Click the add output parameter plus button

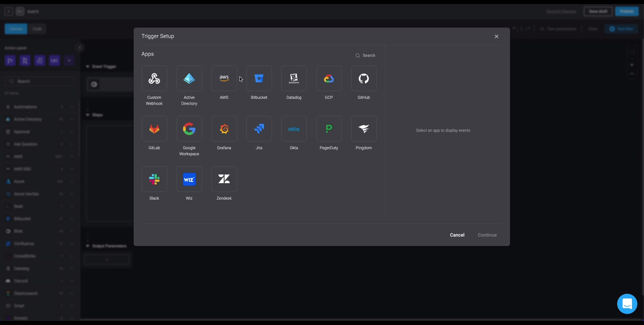coord(107,260)
